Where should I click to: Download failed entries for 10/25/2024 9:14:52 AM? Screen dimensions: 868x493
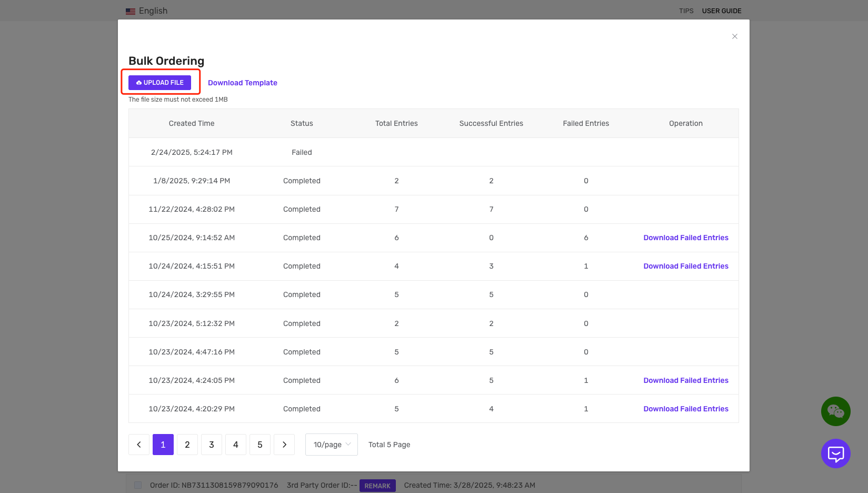(x=685, y=238)
